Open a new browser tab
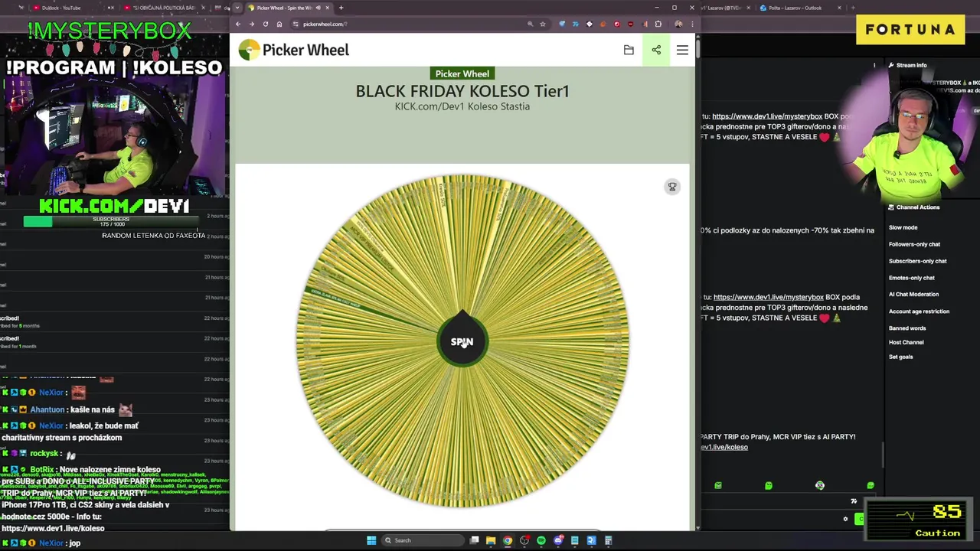The image size is (980, 551). [341, 8]
